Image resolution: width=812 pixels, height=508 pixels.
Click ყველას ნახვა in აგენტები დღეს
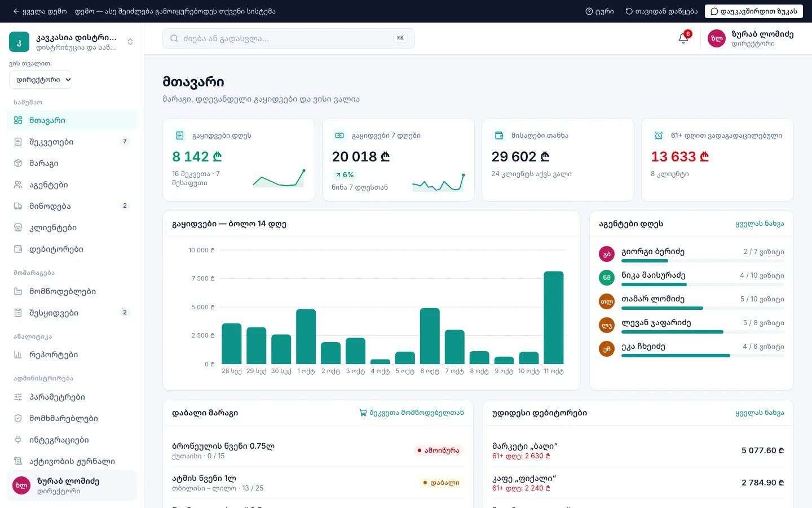pyautogui.click(x=760, y=224)
